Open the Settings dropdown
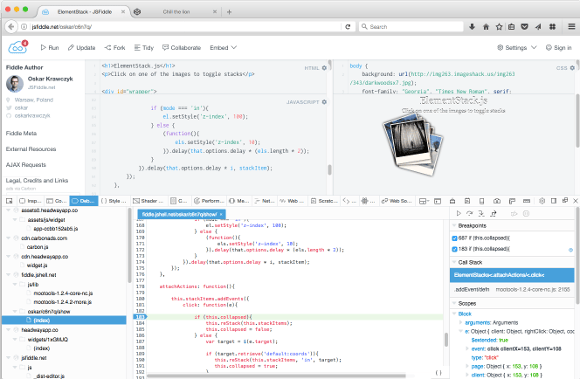Screen dimensions: 580x379 [516, 48]
